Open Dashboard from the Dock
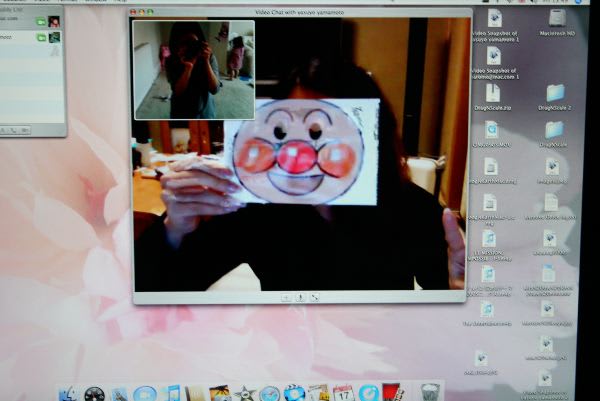600x401 pixels. click(94, 394)
